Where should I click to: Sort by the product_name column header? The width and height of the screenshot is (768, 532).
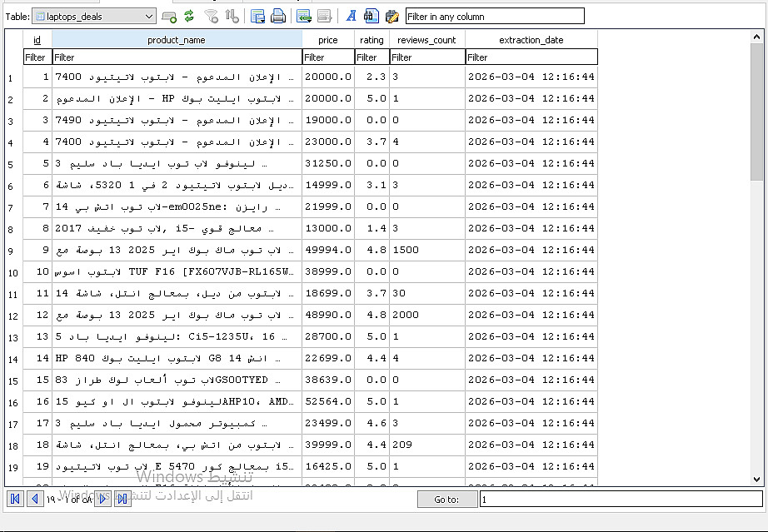pos(177,40)
